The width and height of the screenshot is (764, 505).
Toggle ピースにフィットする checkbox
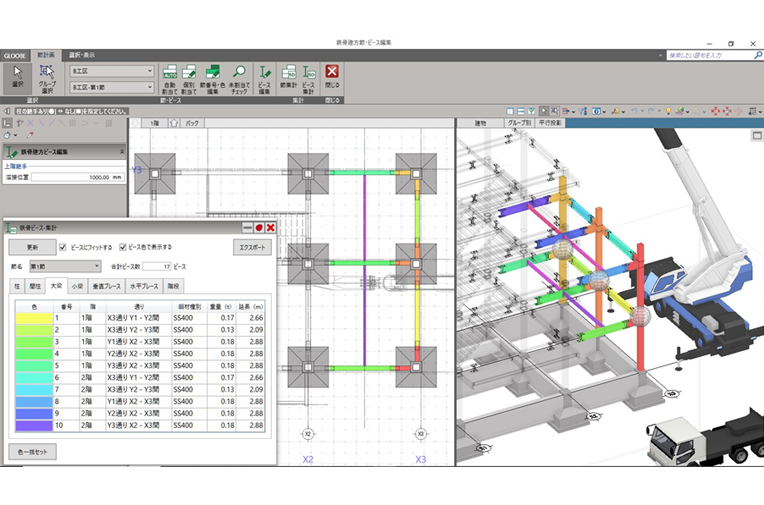click(x=62, y=247)
